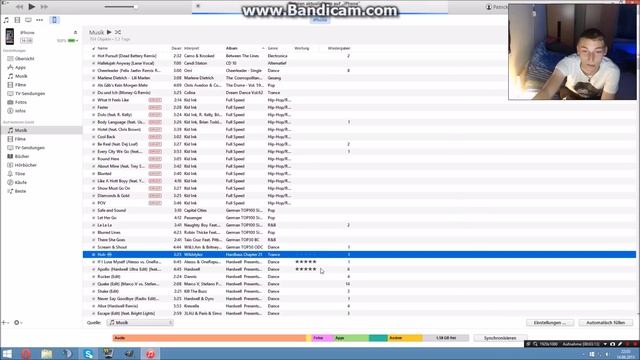
Task: Toggle checkbox for Safe and Sound
Action: coord(93,210)
